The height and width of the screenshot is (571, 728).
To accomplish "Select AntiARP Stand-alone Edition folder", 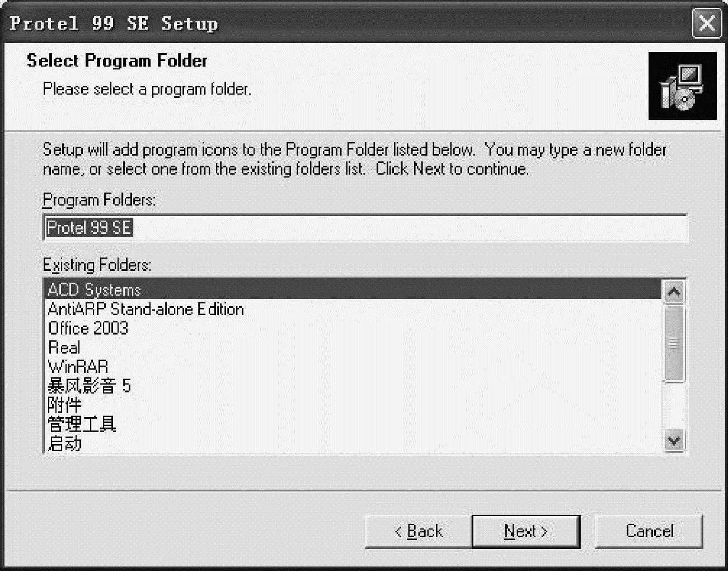I will (145, 309).
